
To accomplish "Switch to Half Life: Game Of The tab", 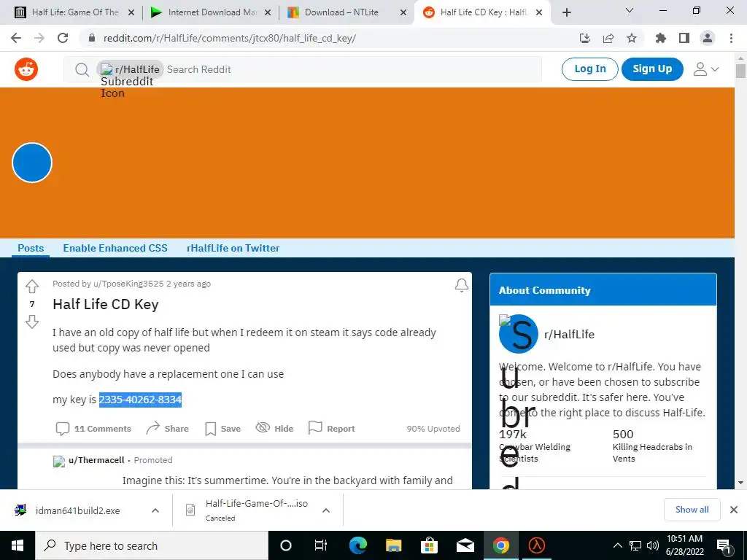I will pyautogui.click(x=75, y=12).
